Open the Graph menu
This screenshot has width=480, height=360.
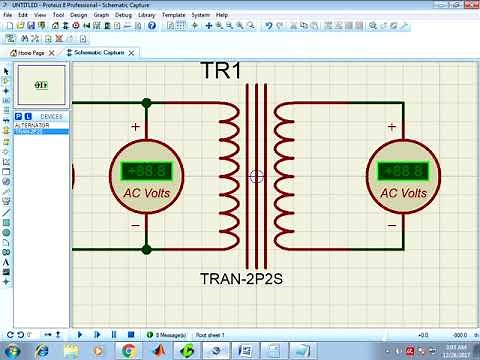point(101,15)
